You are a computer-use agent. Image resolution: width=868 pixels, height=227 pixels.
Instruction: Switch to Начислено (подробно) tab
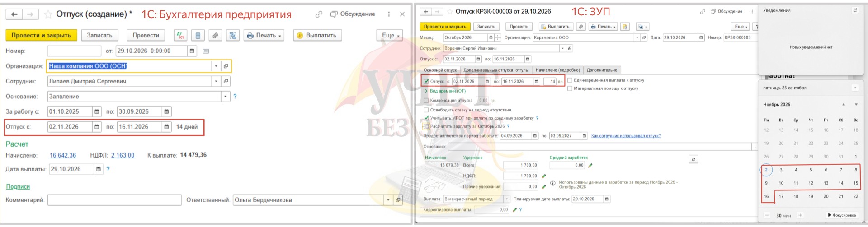(557, 70)
